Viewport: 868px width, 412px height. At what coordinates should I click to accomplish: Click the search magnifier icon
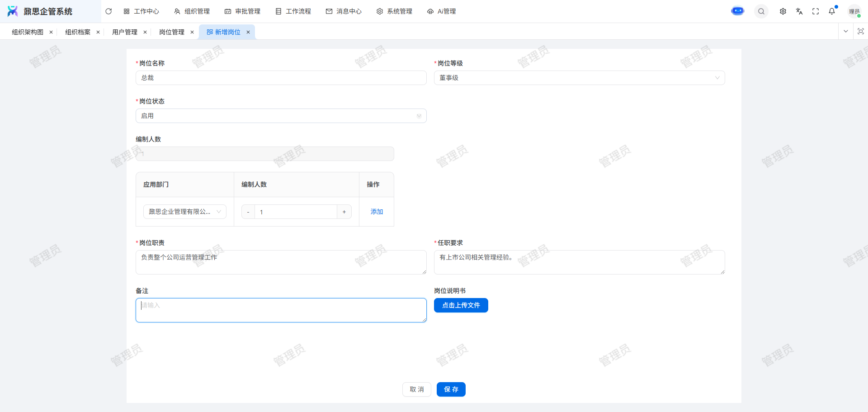point(761,11)
